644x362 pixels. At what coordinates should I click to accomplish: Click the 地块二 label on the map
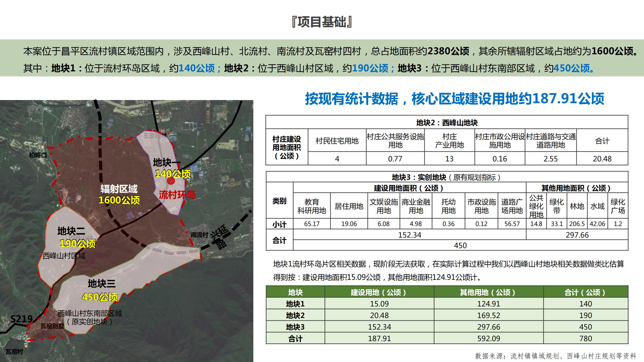click(x=71, y=231)
